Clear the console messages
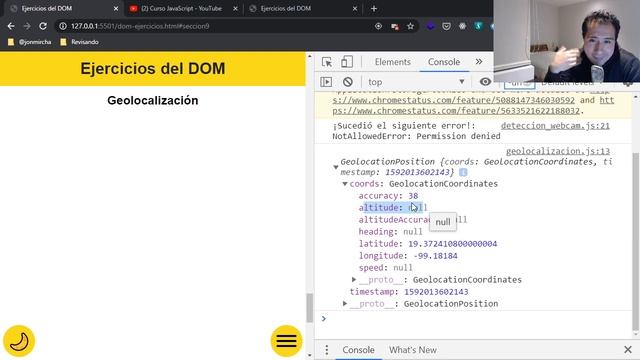Viewport: 640px width, 360px height. click(348, 82)
